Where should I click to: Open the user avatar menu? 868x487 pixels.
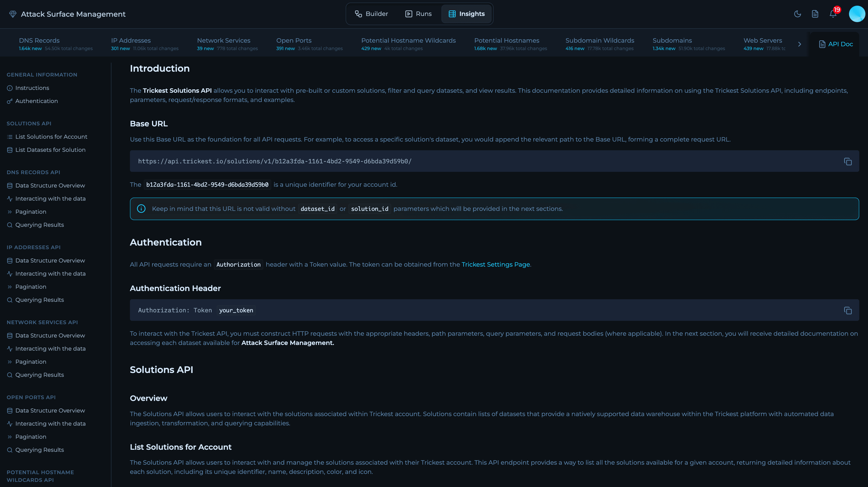coord(856,14)
